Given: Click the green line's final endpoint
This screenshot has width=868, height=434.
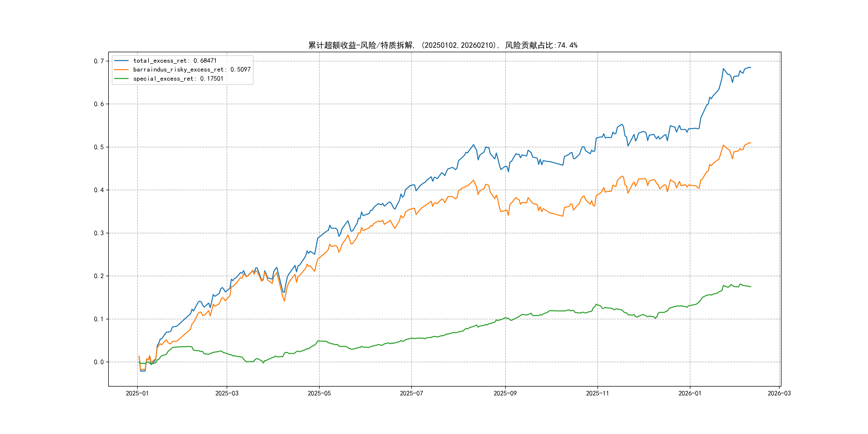Looking at the screenshot, I should tap(751, 287).
